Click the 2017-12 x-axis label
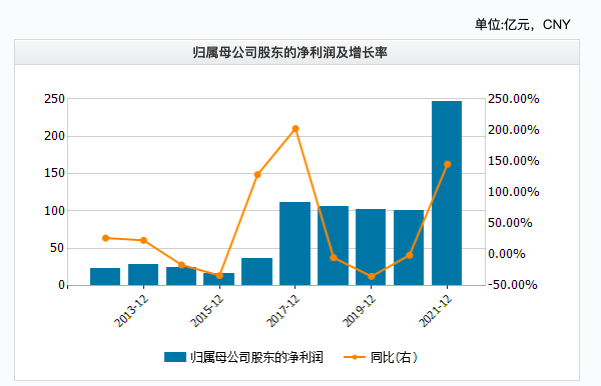This screenshot has width=601, height=386. point(284,311)
